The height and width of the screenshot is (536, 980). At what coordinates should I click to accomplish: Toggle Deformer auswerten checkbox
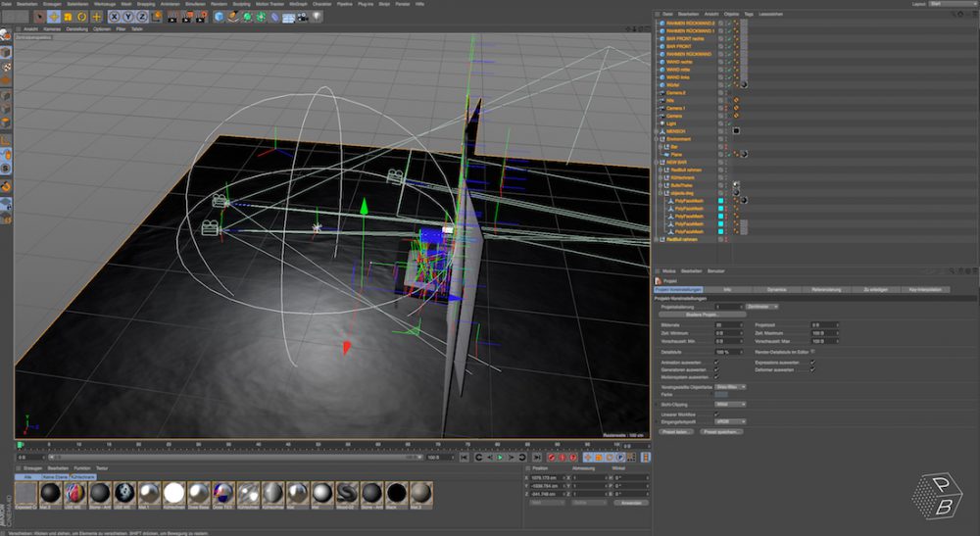[812, 369]
